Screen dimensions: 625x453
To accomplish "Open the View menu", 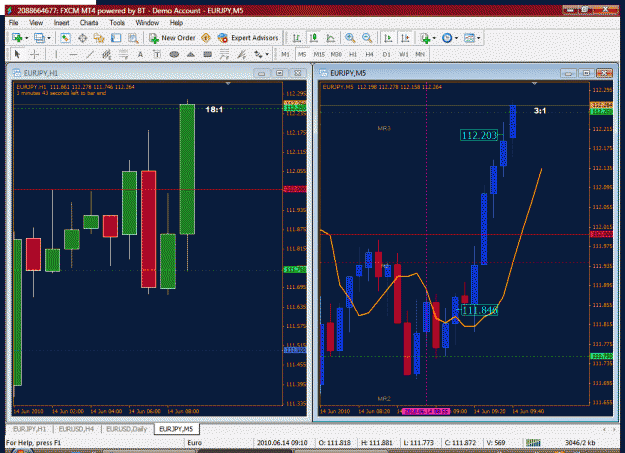I will (x=36, y=23).
